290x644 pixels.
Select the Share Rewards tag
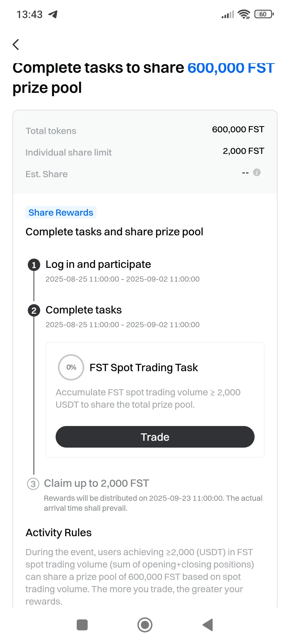click(61, 213)
